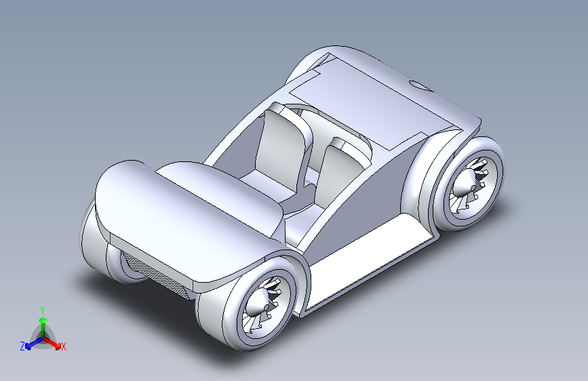Select the side running board step surface
Image resolution: width=588 pixels, height=381 pixels.
(370, 262)
